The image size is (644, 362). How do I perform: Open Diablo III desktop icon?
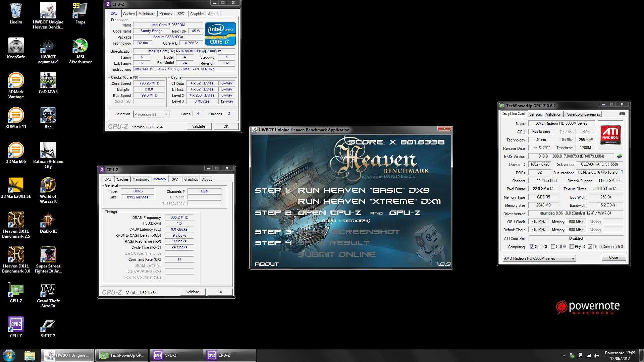click(x=48, y=223)
